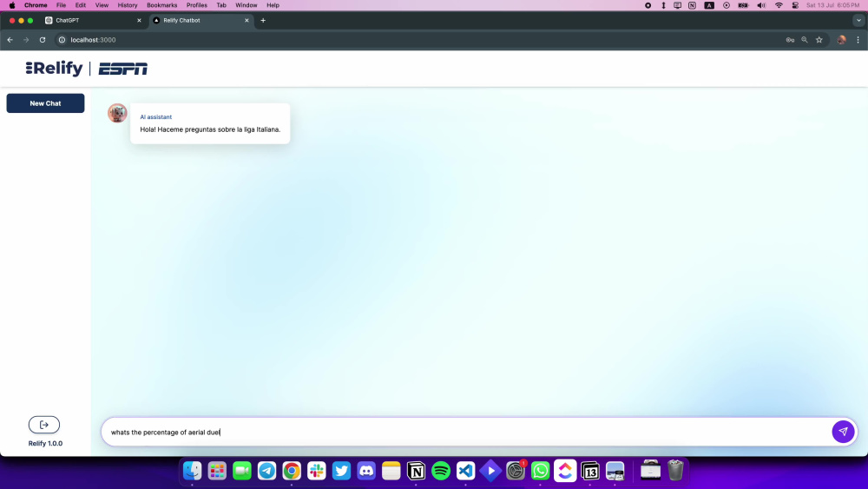868x489 pixels.
Task: Open the Help menu
Action: coord(273,5)
